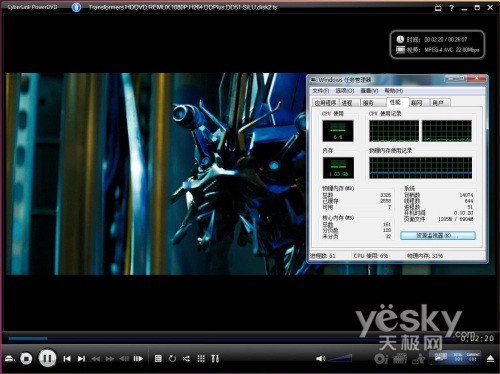Click the chapter display panel

(455, 357)
